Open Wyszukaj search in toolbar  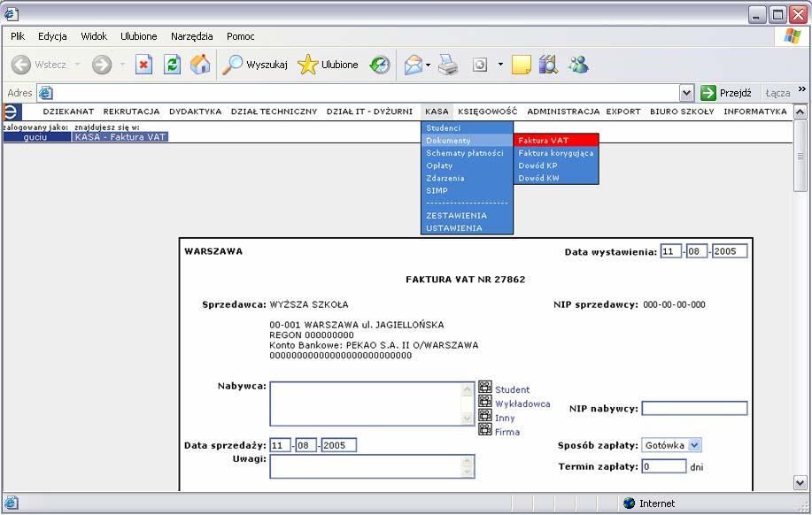[x=255, y=65]
